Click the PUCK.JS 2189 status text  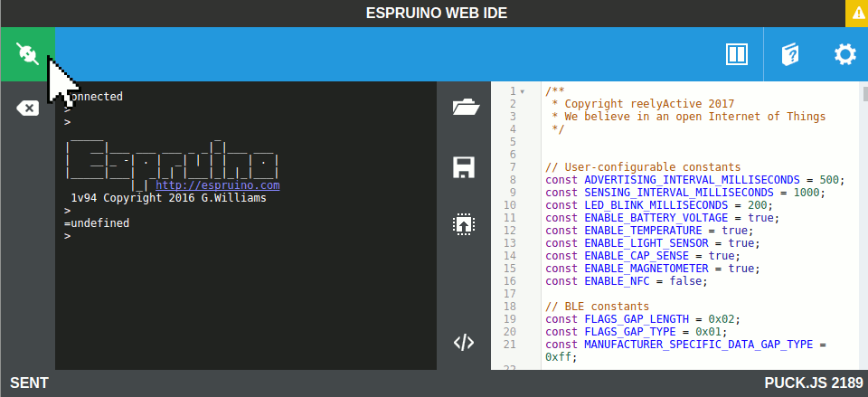(x=814, y=383)
